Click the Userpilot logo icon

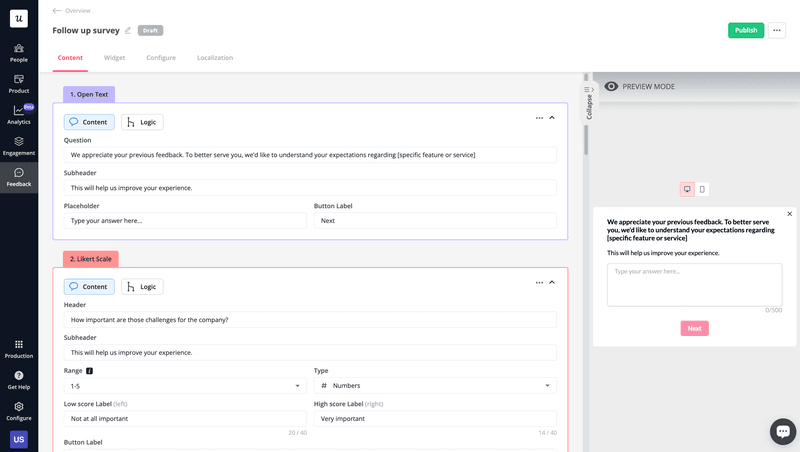coord(19,19)
